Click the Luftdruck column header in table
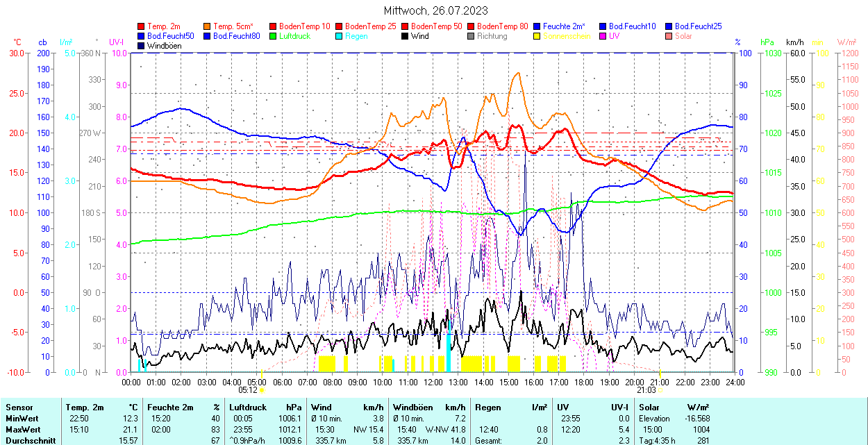Viewport: 868px width, 445px height. (247, 408)
